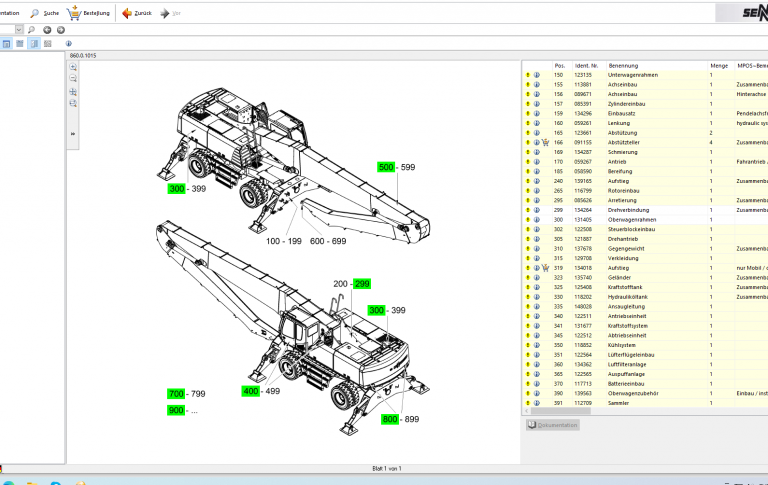
Task: Zoom out of the drawing
Action: [x=73, y=77]
